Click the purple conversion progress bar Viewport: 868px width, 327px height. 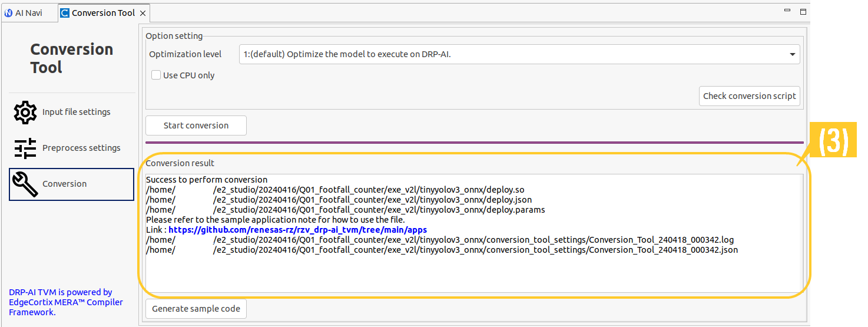click(x=474, y=142)
